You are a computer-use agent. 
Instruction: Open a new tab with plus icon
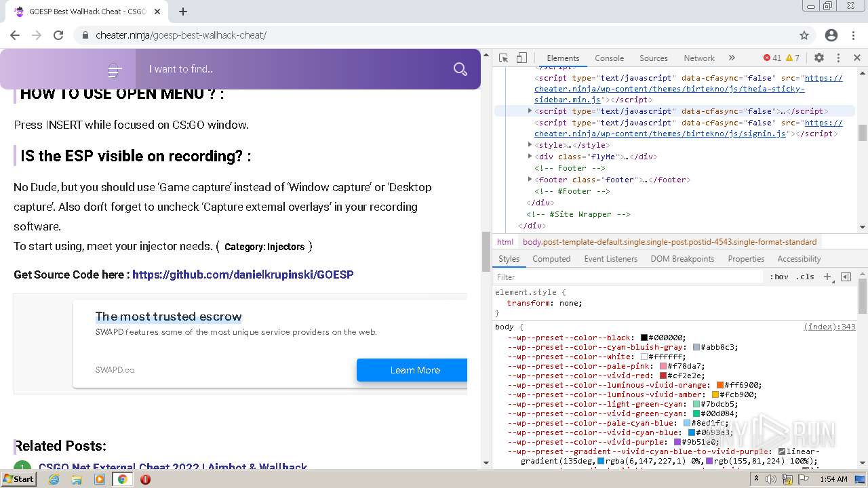183,12
